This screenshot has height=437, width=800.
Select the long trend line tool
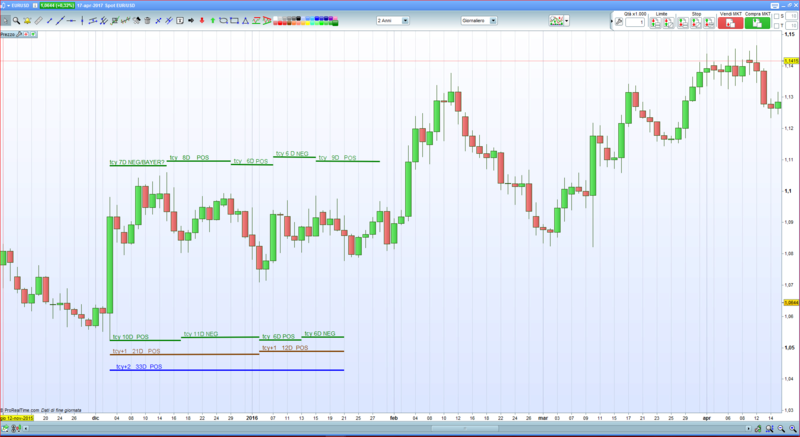(61, 20)
